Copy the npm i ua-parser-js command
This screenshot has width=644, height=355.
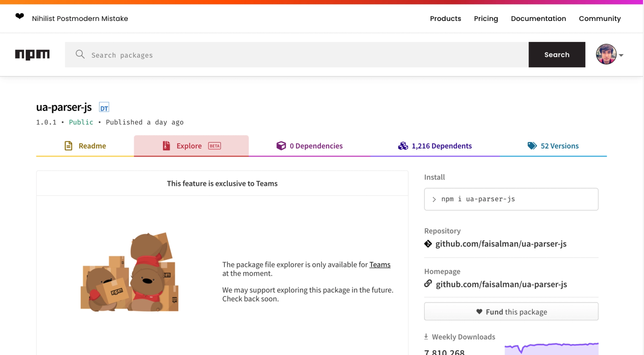511,199
